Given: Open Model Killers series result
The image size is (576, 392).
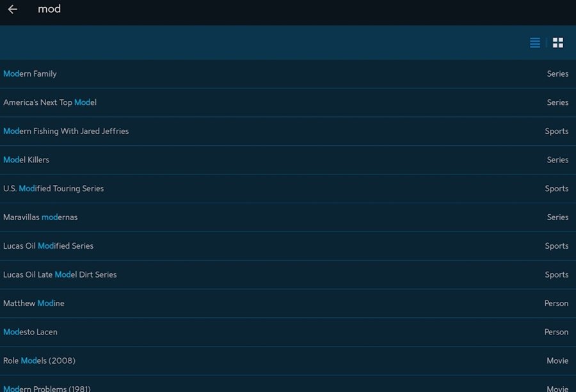Looking at the screenshot, I should point(288,160).
